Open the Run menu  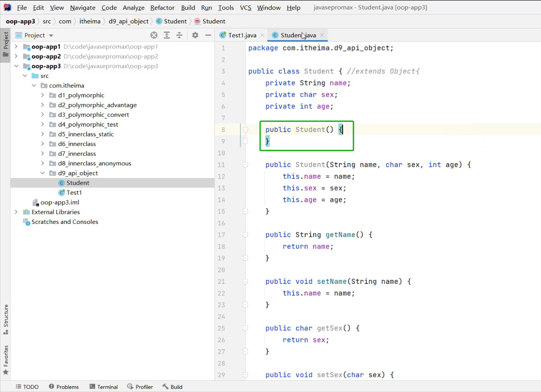click(206, 8)
